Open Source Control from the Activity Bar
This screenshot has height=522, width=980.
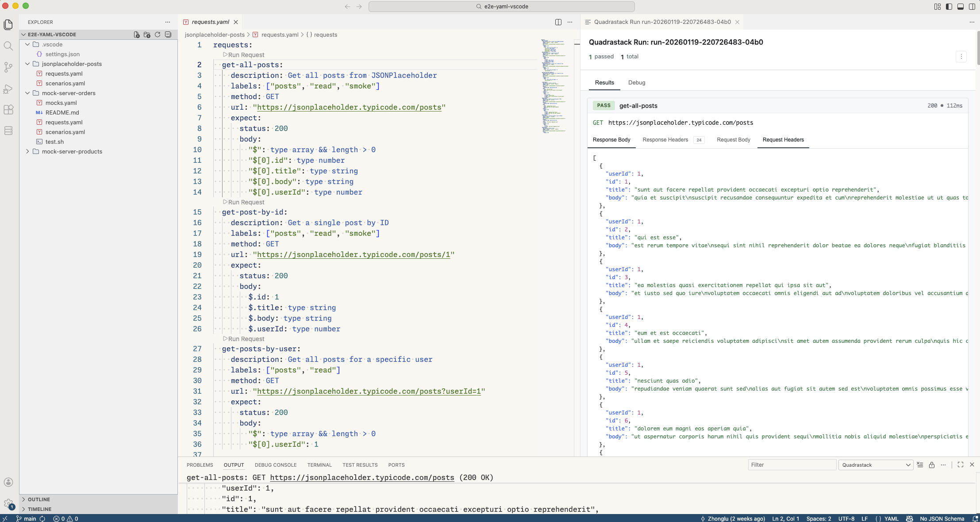tap(8, 67)
